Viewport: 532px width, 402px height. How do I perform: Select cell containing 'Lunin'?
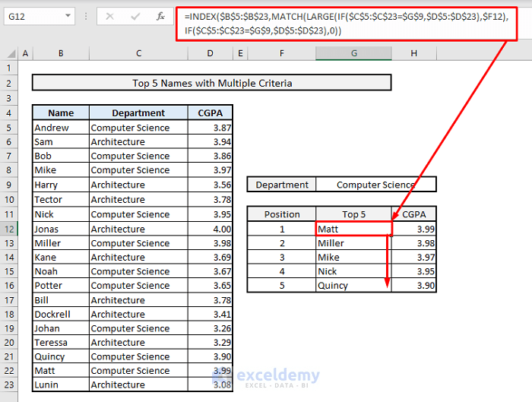pyautogui.click(x=61, y=385)
